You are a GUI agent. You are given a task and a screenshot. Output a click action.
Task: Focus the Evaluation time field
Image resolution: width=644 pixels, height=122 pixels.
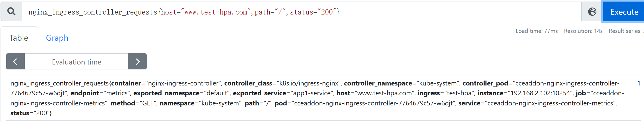76,62
